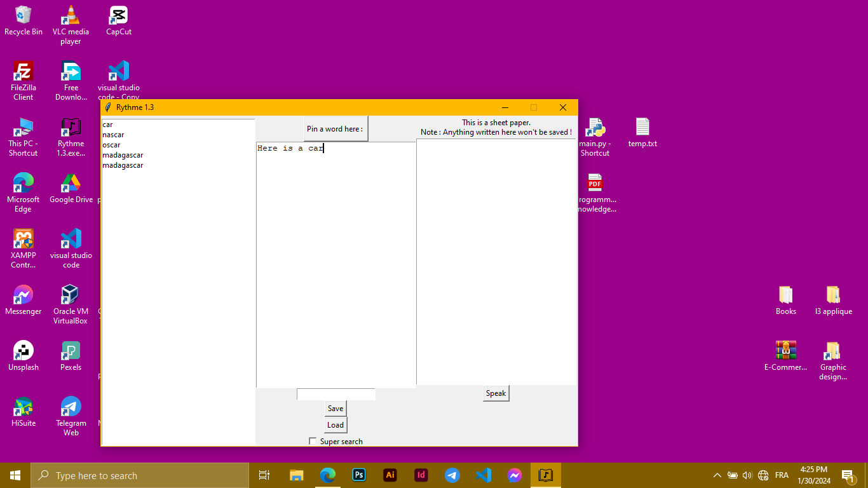Select the Unsplash desktop icon
This screenshot has width=868, height=488.
pyautogui.click(x=24, y=355)
